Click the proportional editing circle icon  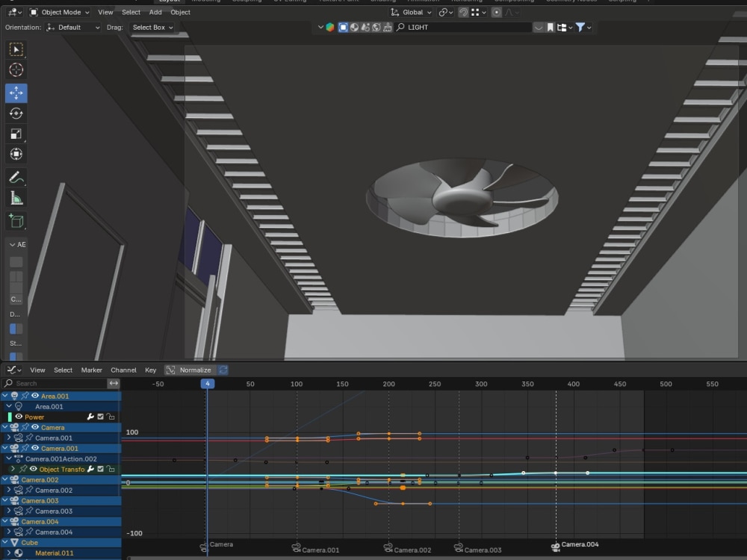click(497, 13)
